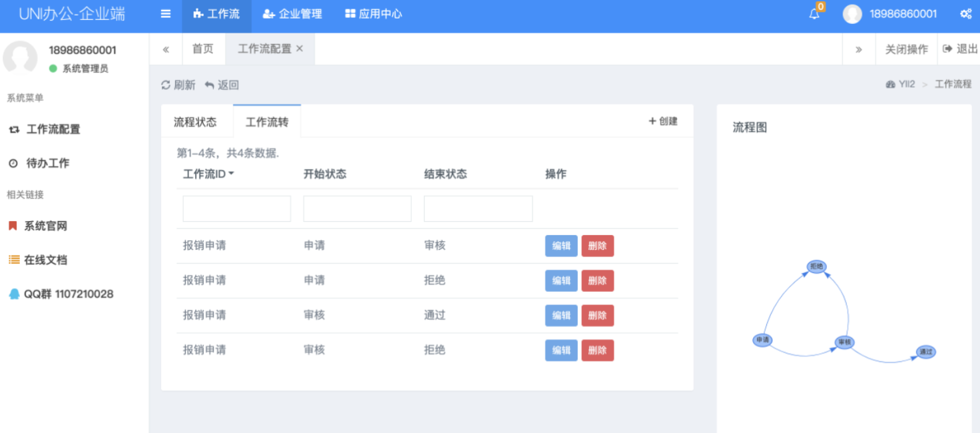Image resolution: width=980 pixels, height=433 pixels.
Task: Close the 工作流配置 tab with X
Action: pos(300,49)
